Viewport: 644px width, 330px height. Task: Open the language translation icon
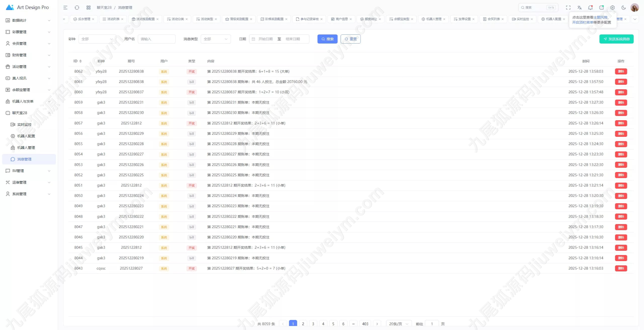(579, 8)
